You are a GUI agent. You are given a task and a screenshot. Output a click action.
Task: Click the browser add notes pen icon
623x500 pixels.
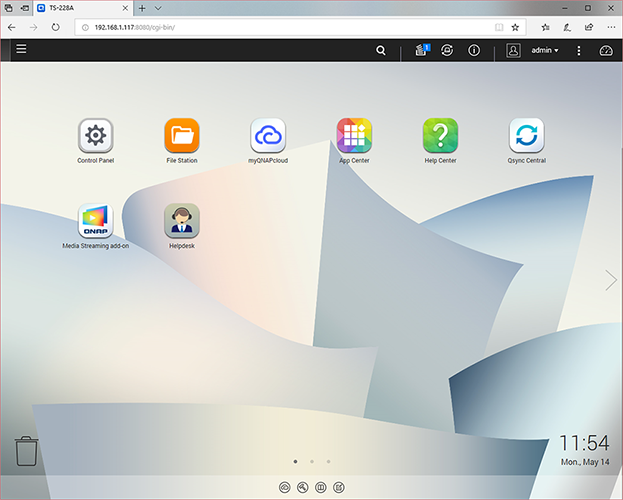pyautogui.click(x=567, y=27)
